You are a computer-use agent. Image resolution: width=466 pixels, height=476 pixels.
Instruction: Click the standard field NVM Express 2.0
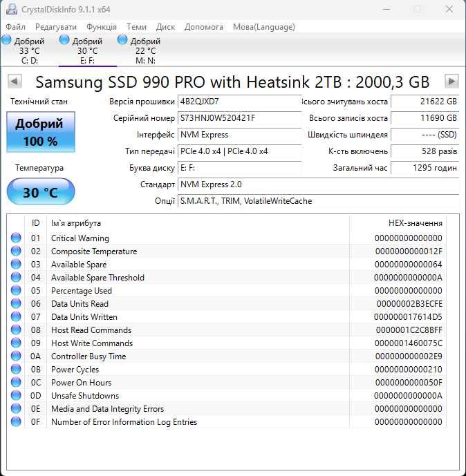[318, 184]
